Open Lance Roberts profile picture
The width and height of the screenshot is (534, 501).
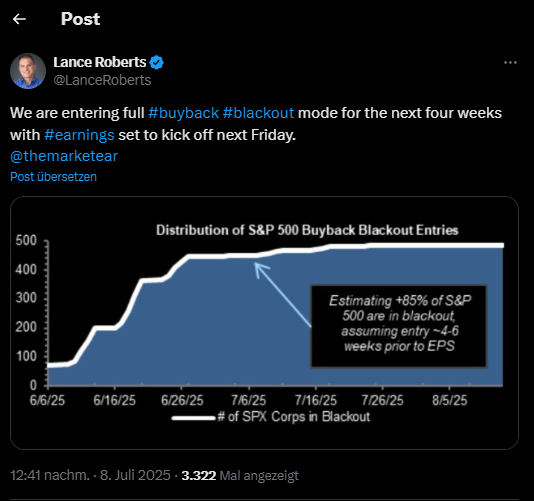pyautogui.click(x=28, y=71)
